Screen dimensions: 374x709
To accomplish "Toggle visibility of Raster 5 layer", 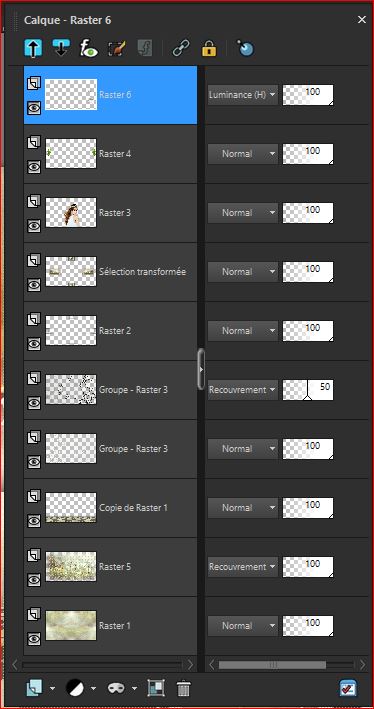I will tap(34, 580).
